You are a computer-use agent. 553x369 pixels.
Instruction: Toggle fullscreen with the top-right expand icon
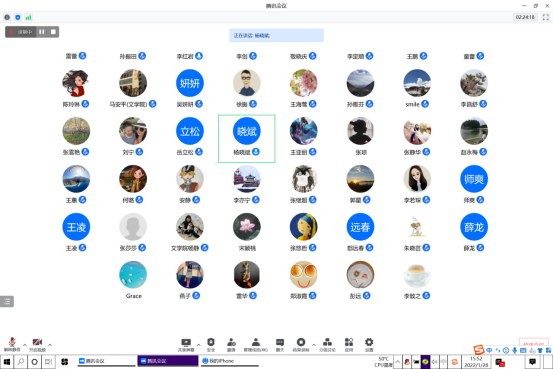(546, 17)
